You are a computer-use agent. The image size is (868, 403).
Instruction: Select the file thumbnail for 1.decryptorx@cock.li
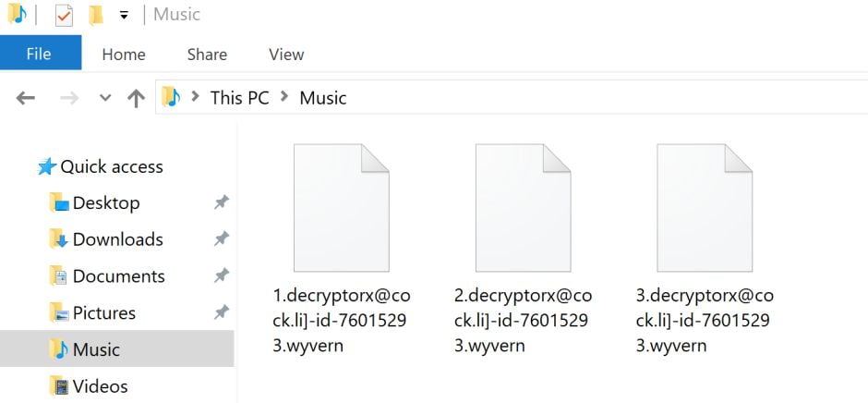342,208
